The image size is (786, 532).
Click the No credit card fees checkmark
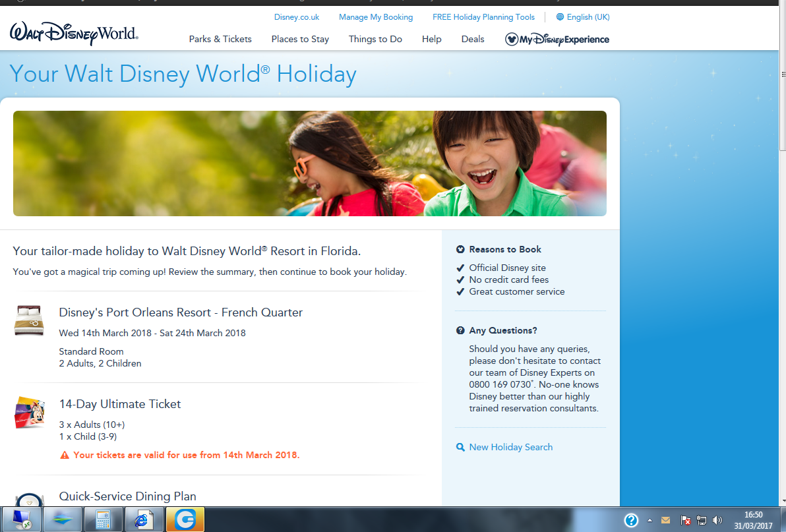[x=460, y=280]
